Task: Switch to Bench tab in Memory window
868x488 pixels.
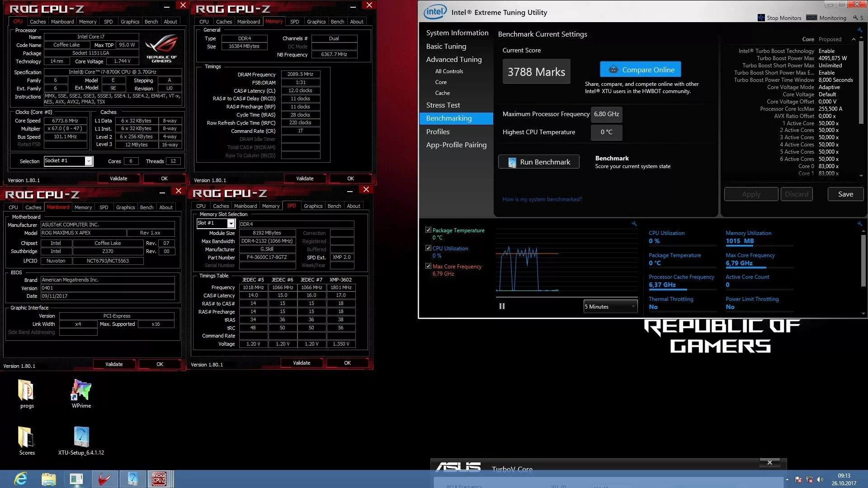Action: (x=337, y=21)
